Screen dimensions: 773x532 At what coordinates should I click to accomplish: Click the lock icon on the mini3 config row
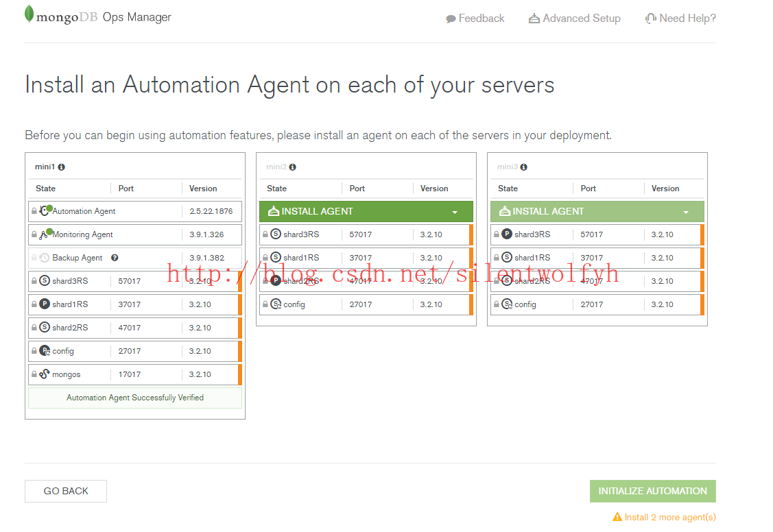tap(497, 304)
